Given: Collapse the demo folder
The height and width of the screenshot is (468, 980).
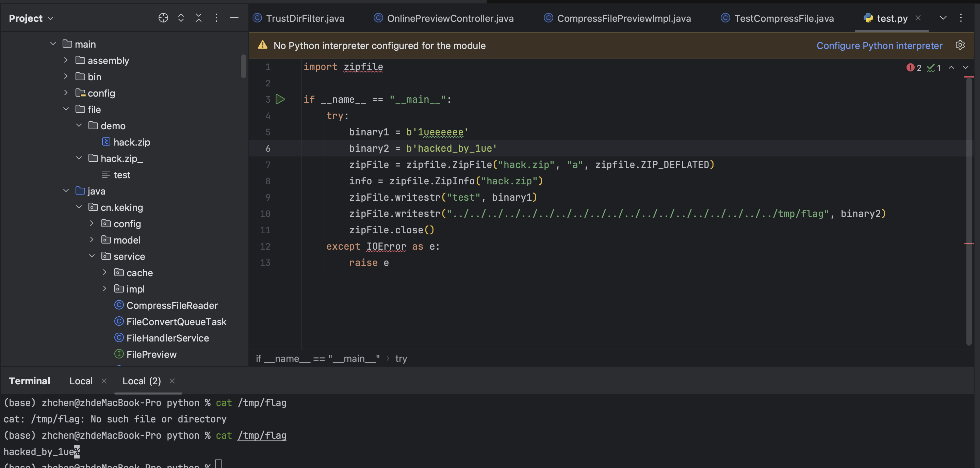Looking at the screenshot, I should (x=79, y=126).
